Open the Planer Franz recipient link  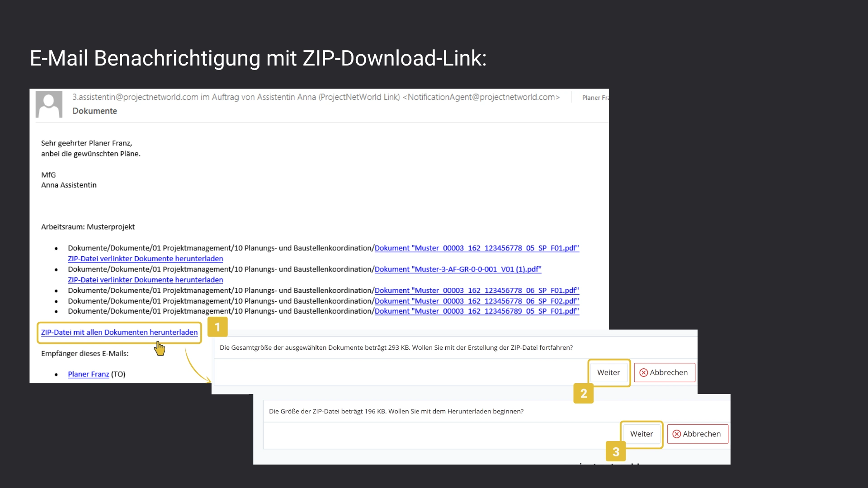click(x=88, y=375)
